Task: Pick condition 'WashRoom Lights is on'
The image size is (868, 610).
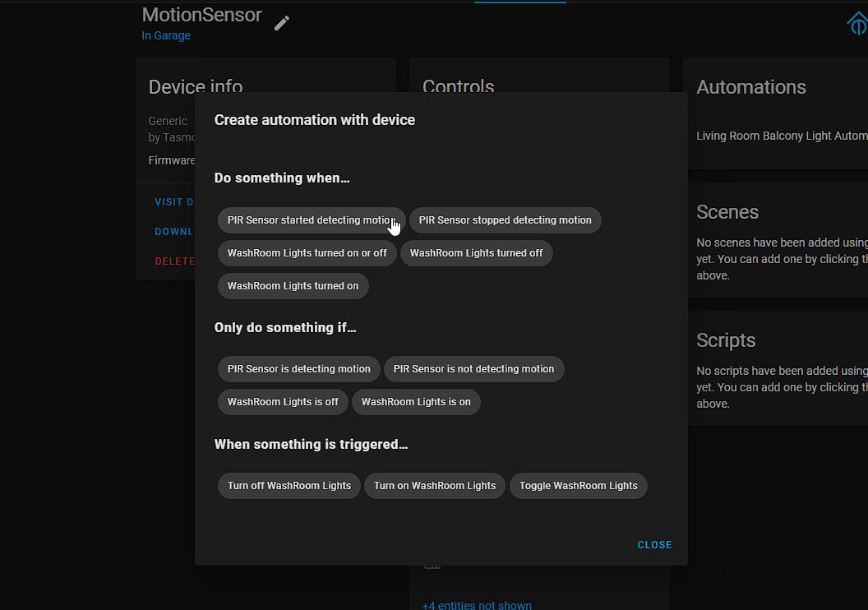Action: pyautogui.click(x=416, y=402)
